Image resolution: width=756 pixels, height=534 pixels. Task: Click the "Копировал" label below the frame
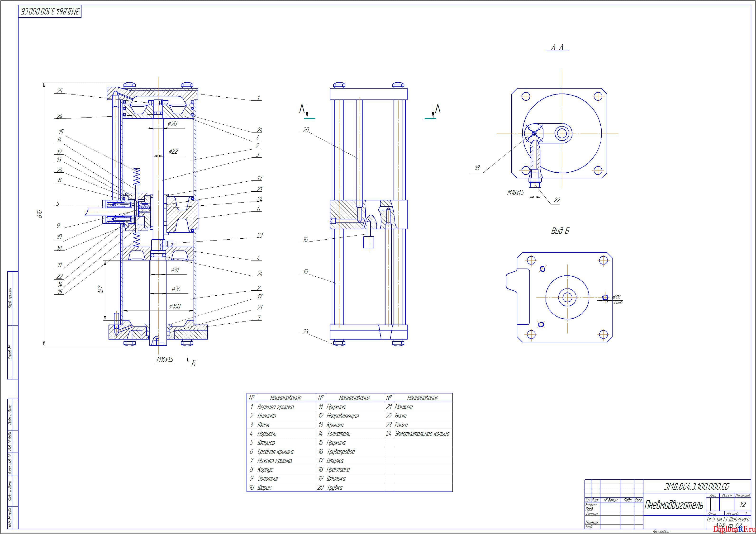pyautogui.click(x=661, y=531)
